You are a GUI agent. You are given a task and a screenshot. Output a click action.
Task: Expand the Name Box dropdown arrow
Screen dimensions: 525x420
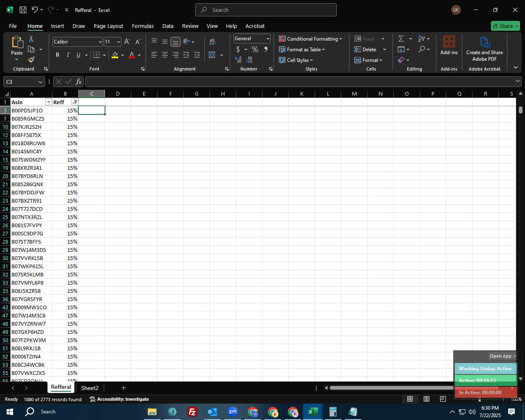coord(40,82)
